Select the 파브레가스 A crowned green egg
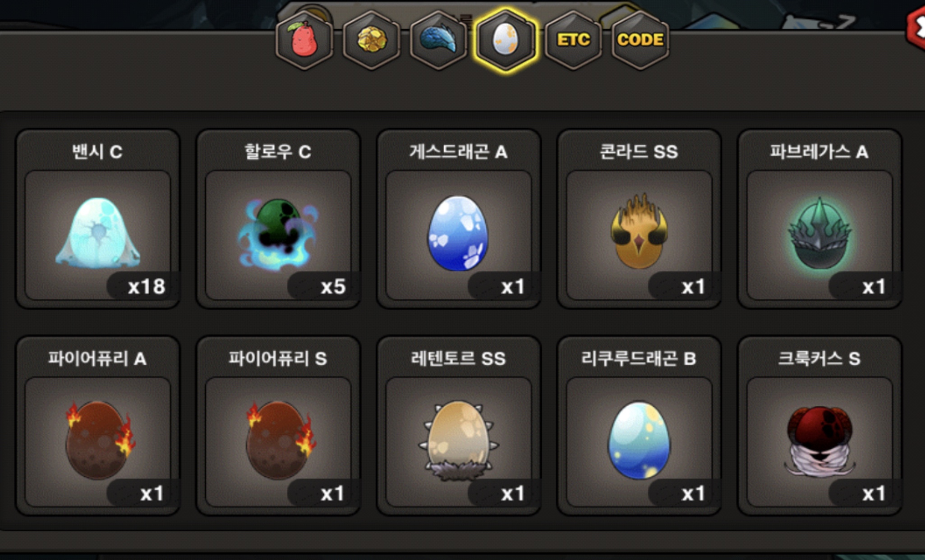Viewport: 925px width, 560px height. click(x=819, y=219)
